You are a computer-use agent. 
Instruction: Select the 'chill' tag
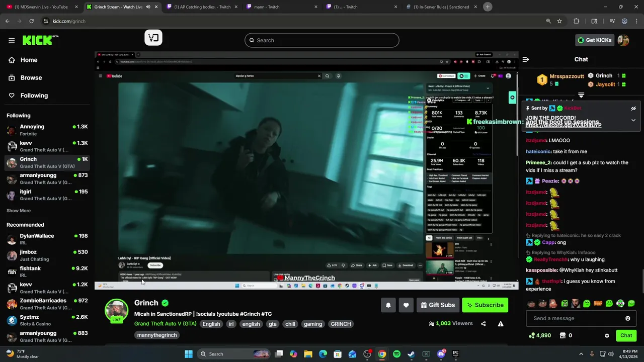tap(290, 324)
